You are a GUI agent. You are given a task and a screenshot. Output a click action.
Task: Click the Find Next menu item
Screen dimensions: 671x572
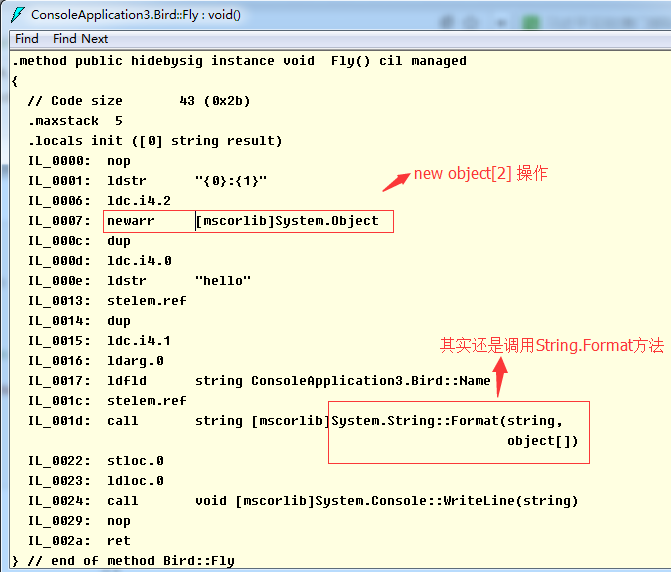pos(80,39)
